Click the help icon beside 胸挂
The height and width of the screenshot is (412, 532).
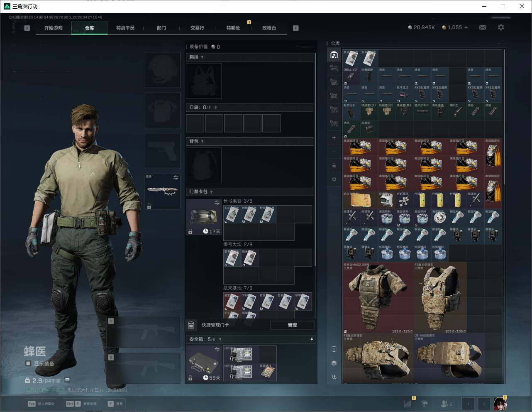click(202, 57)
